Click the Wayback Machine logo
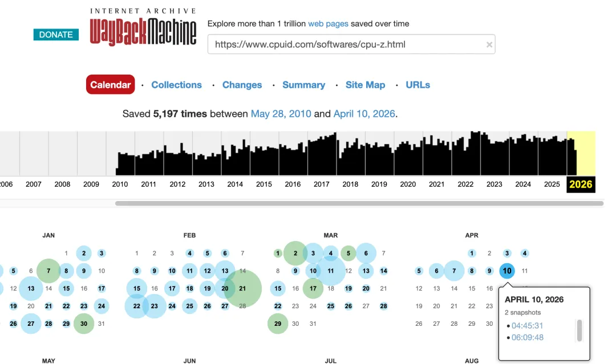Viewport: 616px width, 364px height. coord(143,27)
